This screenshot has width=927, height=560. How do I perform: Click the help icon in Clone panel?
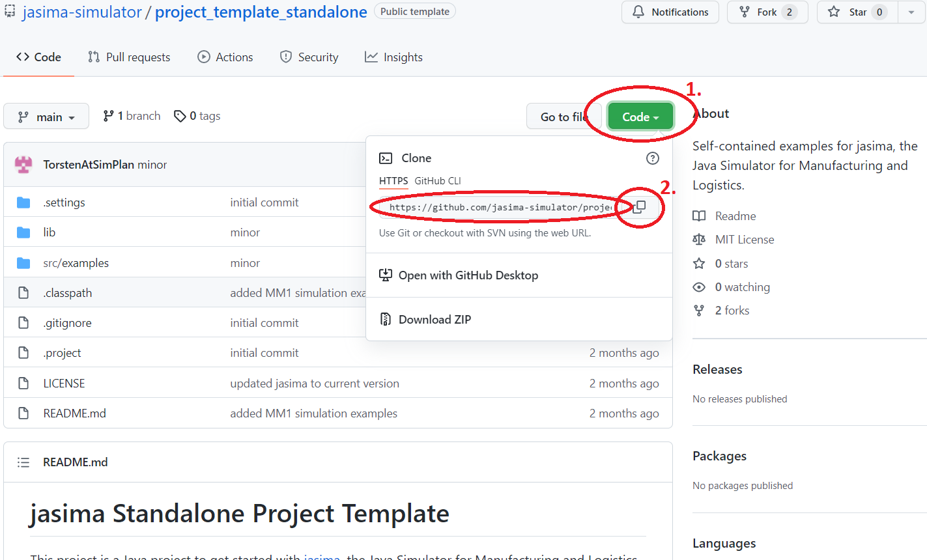pyautogui.click(x=652, y=158)
